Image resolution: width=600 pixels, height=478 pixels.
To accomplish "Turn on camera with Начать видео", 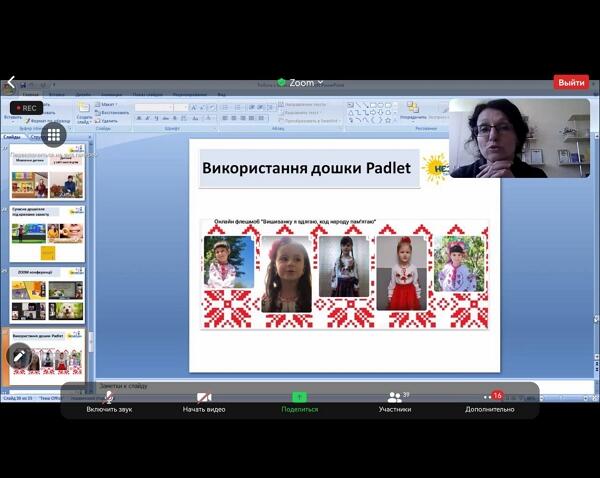I will click(204, 402).
